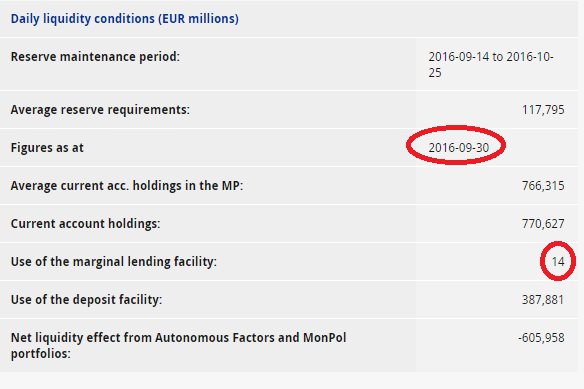Select the Average reserve requirements label
Image resolution: width=584 pixels, height=389 pixels.
point(100,110)
